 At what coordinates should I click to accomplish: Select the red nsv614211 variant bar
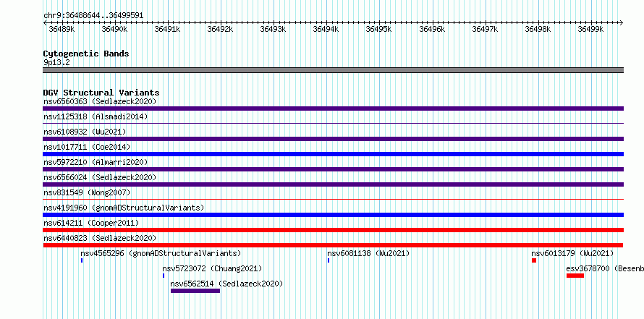(333, 230)
